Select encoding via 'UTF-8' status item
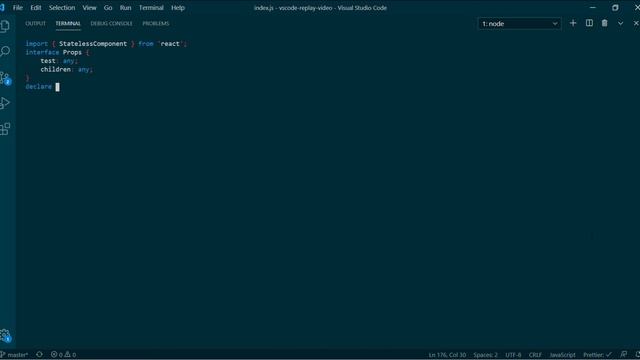This screenshot has width=640, height=360. pyautogui.click(x=513, y=355)
